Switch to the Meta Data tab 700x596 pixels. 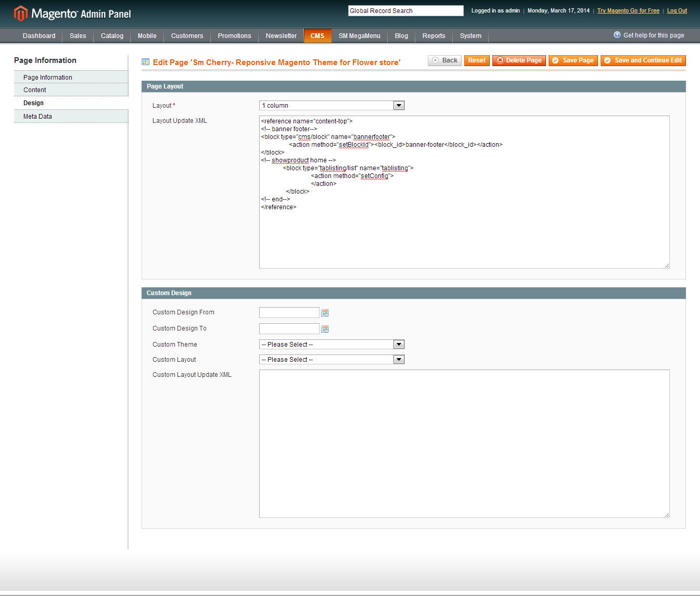pos(71,117)
